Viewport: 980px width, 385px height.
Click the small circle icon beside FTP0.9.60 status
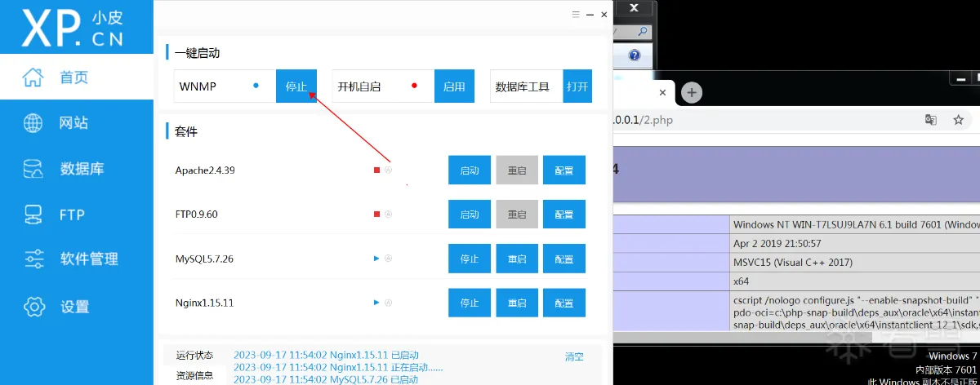[x=389, y=215]
